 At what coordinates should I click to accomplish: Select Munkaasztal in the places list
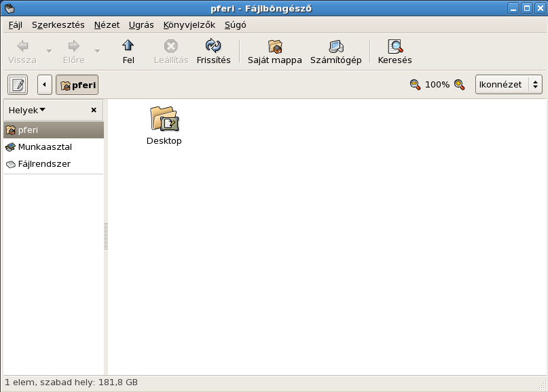click(x=45, y=147)
